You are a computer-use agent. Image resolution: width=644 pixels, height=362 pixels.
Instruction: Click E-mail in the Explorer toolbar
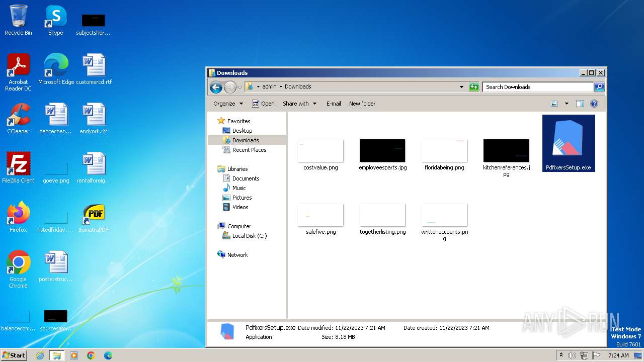pos(334,104)
